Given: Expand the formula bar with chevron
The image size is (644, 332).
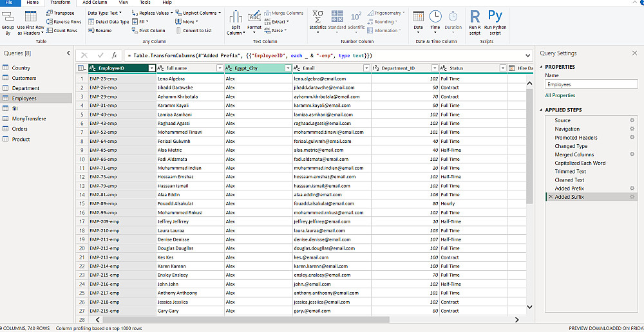Looking at the screenshot, I should 528,55.
